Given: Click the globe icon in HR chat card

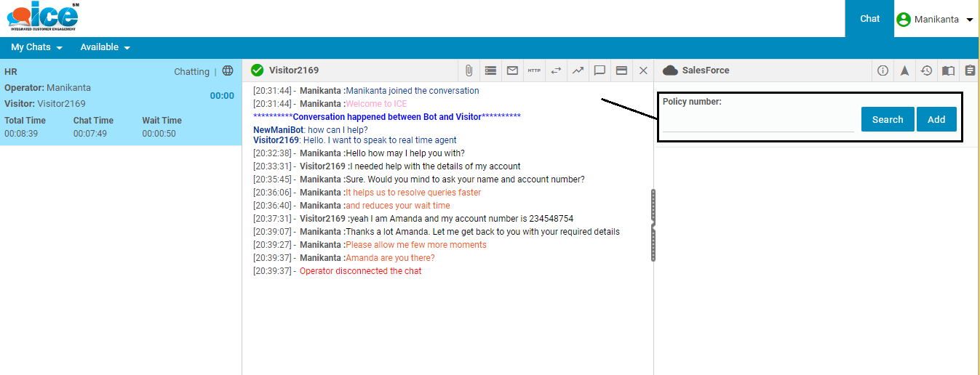Looking at the screenshot, I should [x=228, y=71].
